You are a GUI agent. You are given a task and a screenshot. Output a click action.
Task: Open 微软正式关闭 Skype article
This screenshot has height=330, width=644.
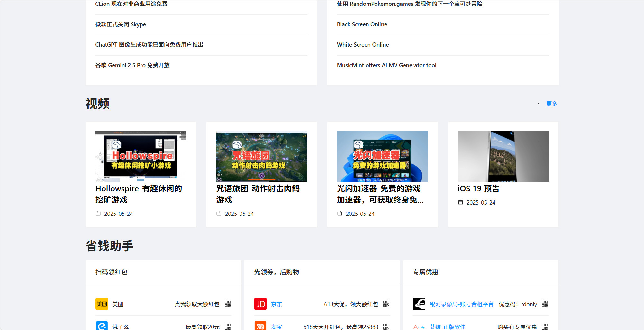(121, 24)
